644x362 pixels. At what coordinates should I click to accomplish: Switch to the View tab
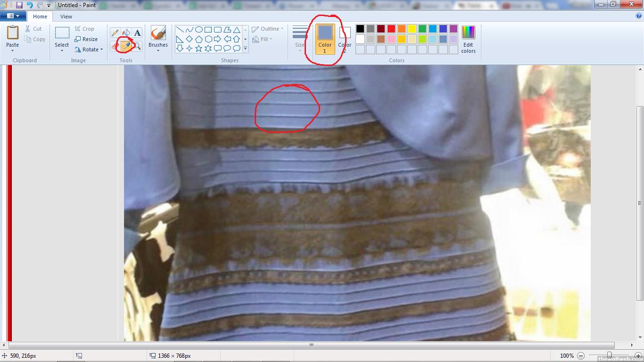(66, 16)
